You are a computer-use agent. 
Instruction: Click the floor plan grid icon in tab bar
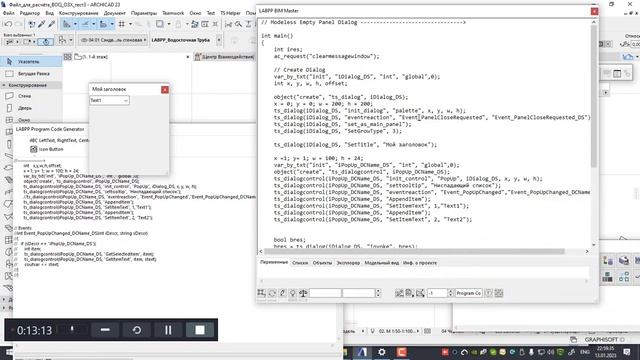point(68,57)
